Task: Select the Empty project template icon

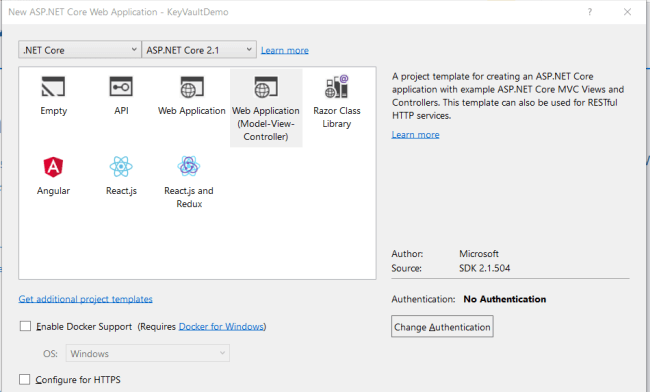Action: tap(53, 87)
